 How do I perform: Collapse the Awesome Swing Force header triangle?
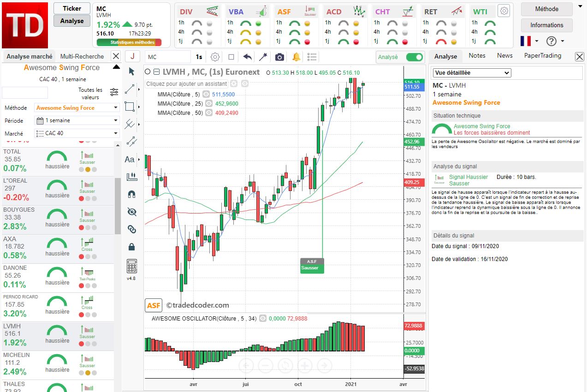point(116,67)
